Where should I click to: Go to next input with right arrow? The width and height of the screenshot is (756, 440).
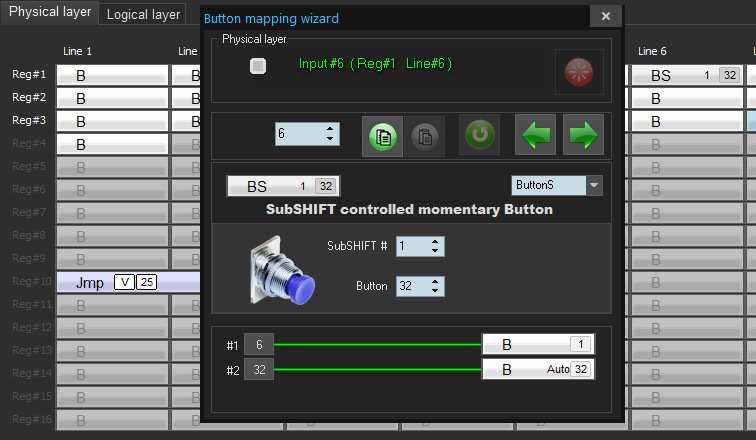pyautogui.click(x=583, y=135)
